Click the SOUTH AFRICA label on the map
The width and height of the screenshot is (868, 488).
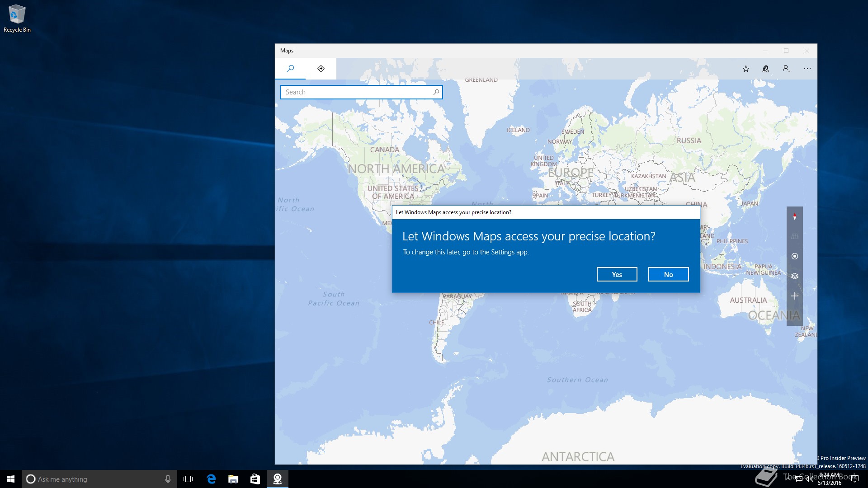pos(582,307)
